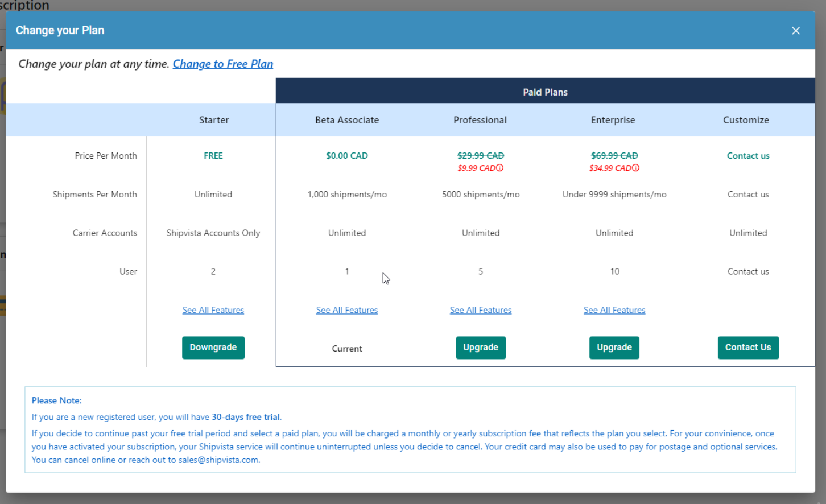Screen dimensions: 826x504
Task: Click the Change to Free Plan link
Action: coord(223,64)
